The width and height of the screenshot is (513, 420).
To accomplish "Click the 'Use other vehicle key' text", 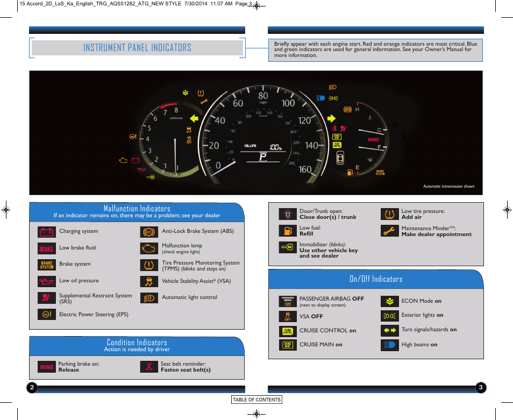I will pyautogui.click(x=329, y=250).
